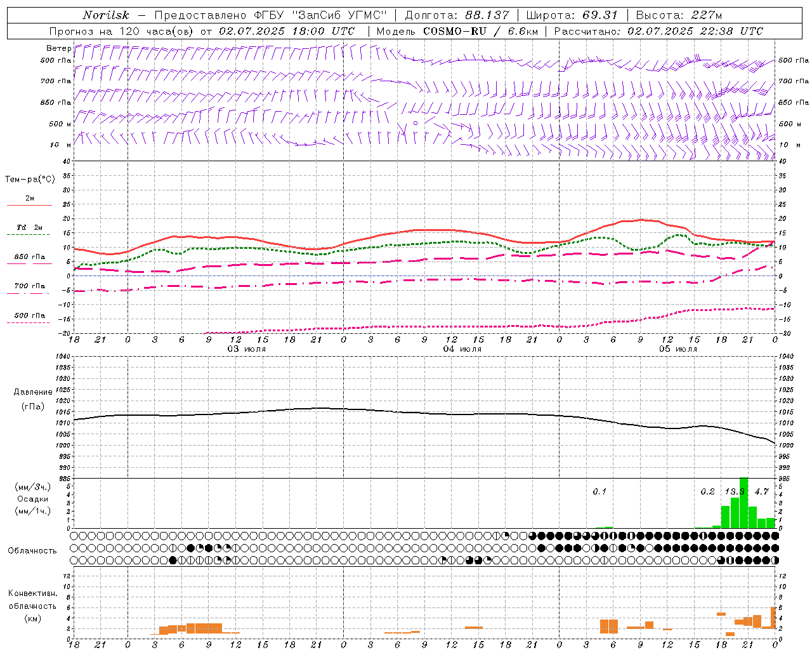This screenshot has height=650, width=812.
Task: Click the 'Модель COSMO-RU / 6.6км' model label
Action: (x=457, y=31)
